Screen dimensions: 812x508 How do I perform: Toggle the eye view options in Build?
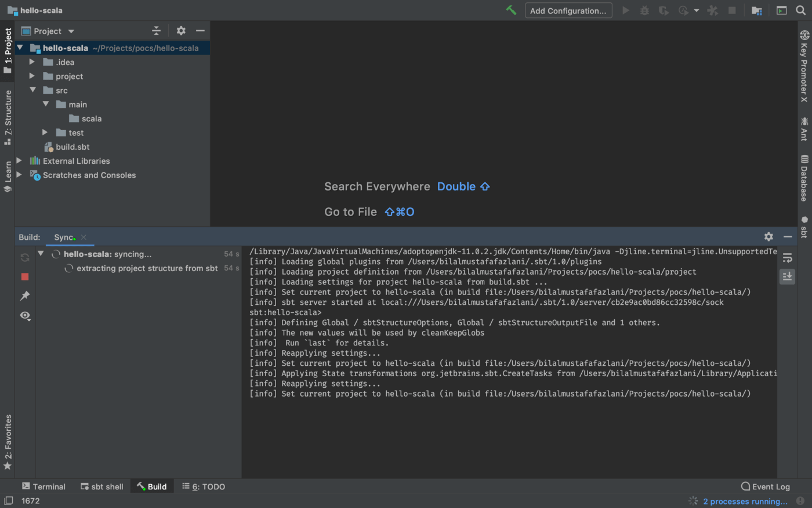(25, 316)
